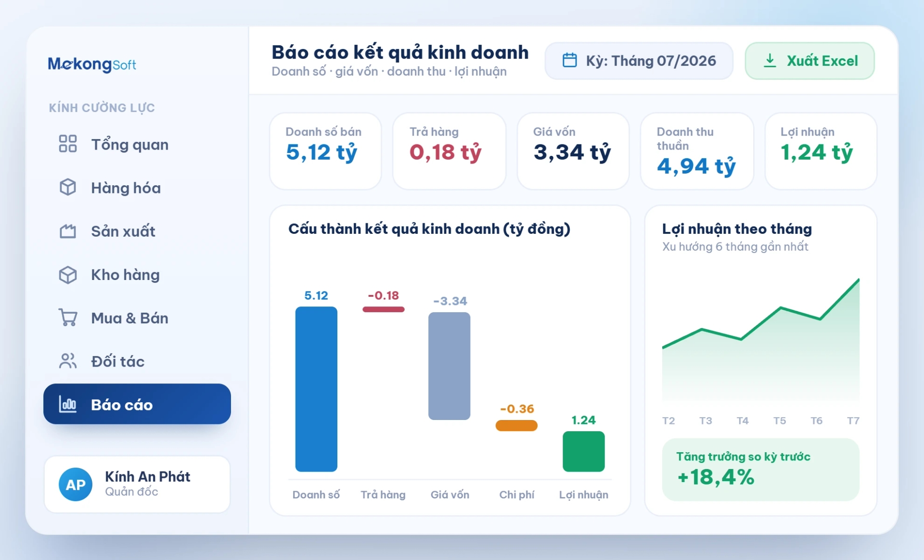
Task: Open the Kỳ: Tháng 07/2026 period picker
Action: (x=639, y=61)
